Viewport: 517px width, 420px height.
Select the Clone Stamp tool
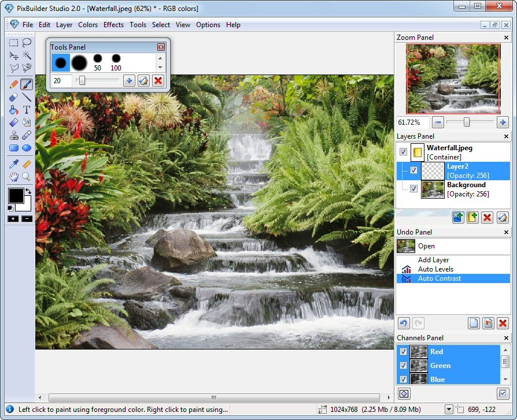pos(14,136)
